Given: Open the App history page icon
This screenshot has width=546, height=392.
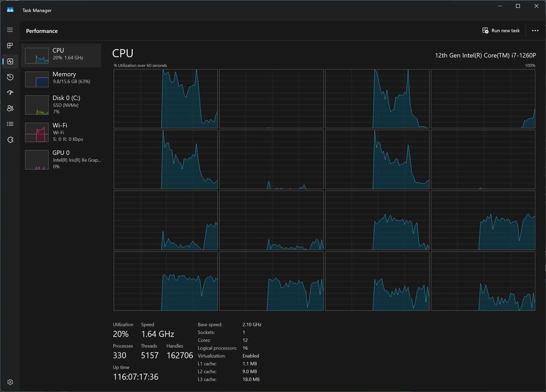Looking at the screenshot, I should [x=10, y=77].
